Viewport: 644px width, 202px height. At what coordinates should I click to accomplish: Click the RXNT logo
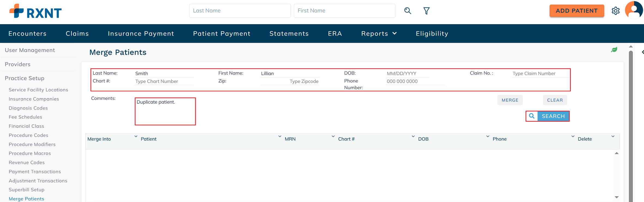(x=35, y=11)
